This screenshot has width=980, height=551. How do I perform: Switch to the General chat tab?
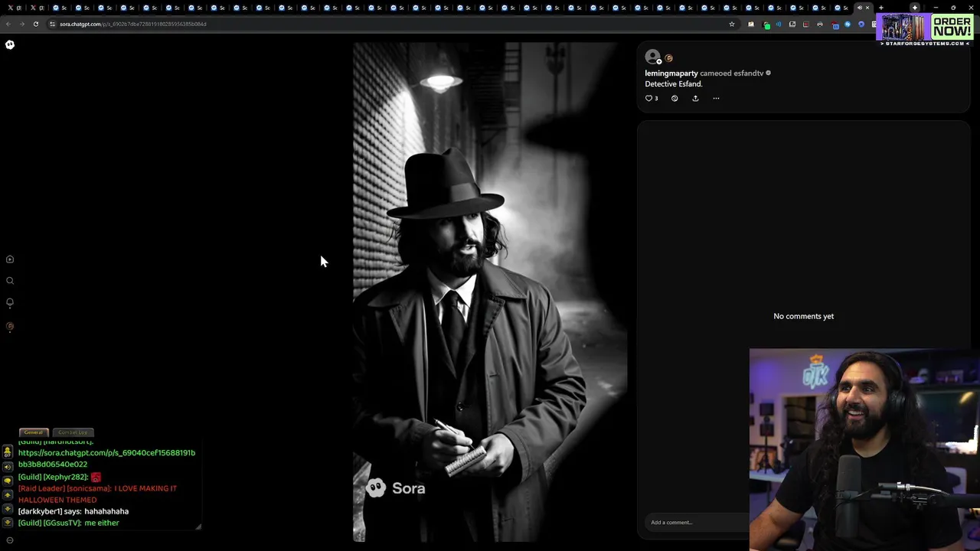[x=34, y=432]
